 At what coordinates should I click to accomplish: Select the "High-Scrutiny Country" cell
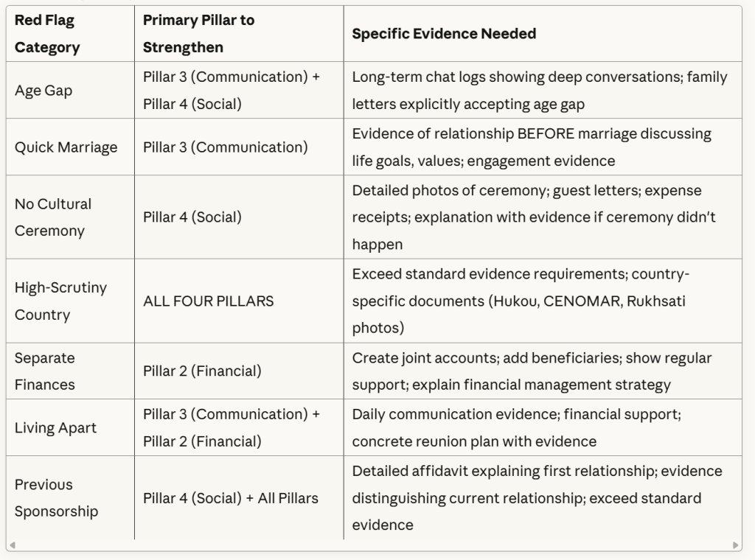click(60, 301)
